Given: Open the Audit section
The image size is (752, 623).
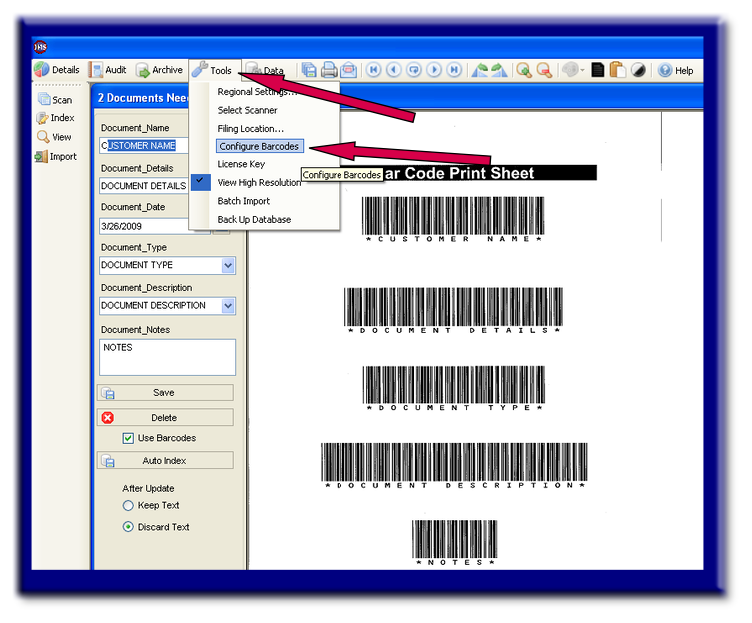Looking at the screenshot, I should (x=107, y=70).
